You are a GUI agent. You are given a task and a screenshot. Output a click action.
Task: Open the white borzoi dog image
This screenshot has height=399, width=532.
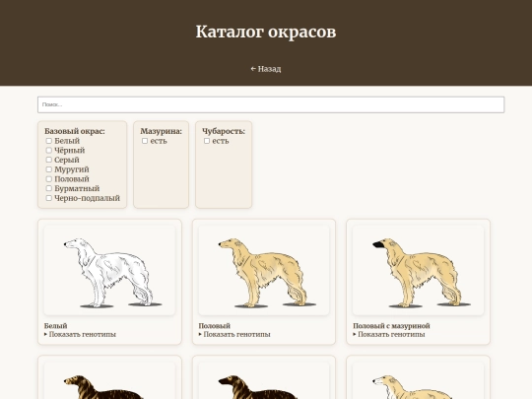tap(109, 270)
